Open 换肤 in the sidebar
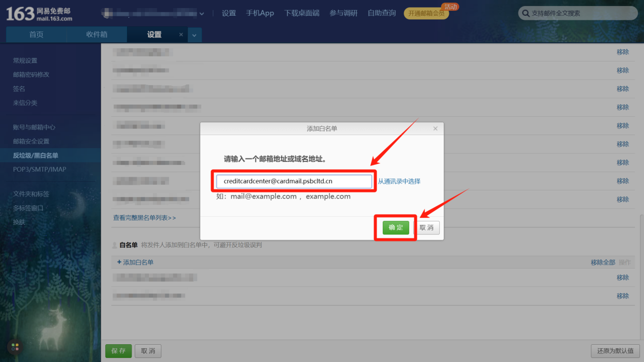The width and height of the screenshot is (644, 362). (x=19, y=222)
